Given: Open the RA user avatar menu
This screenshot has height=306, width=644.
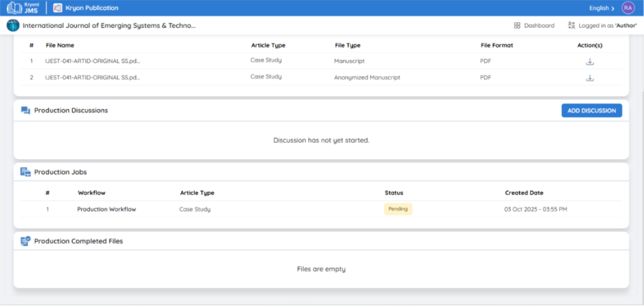Looking at the screenshot, I should pyautogui.click(x=628, y=8).
